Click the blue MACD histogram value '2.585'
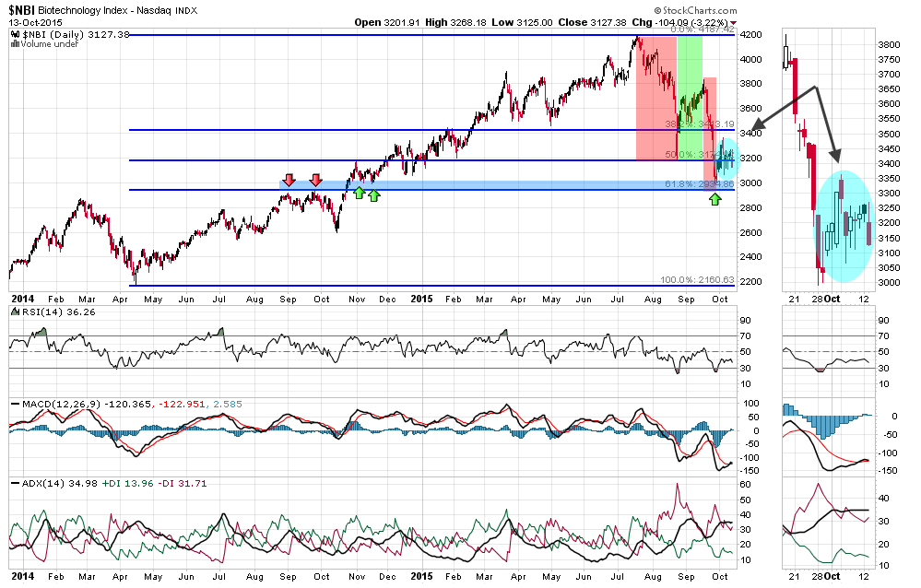The image size is (921, 588). point(228,405)
